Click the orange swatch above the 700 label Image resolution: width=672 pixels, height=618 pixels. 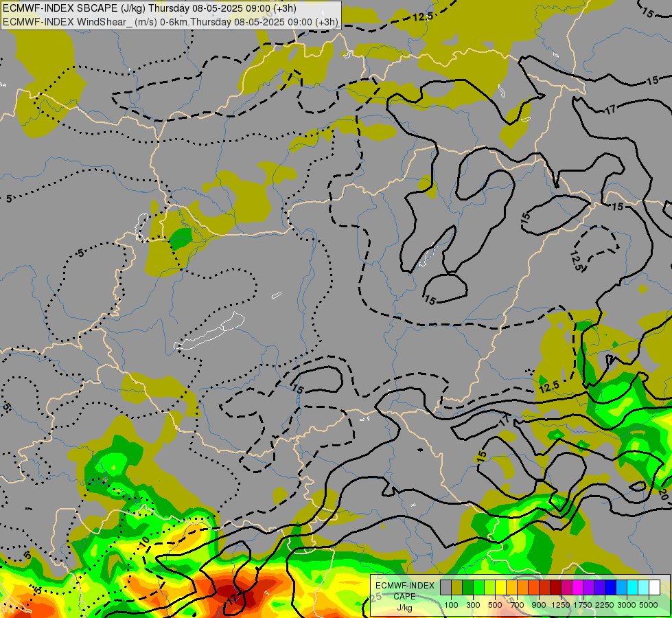[x=523, y=587]
